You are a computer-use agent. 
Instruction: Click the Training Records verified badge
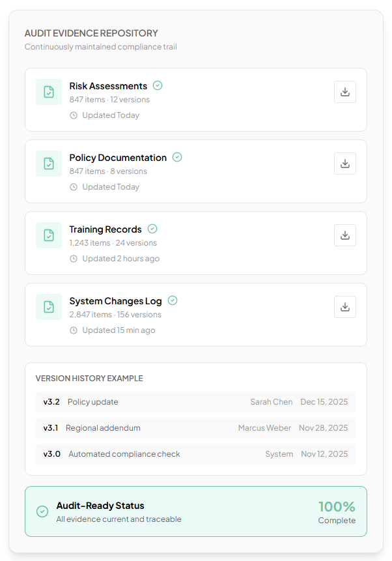point(152,229)
